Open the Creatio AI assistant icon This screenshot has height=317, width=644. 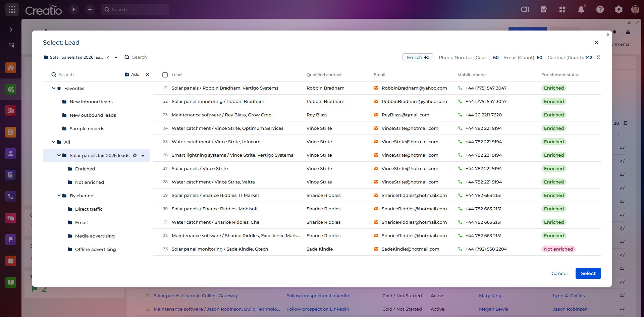click(525, 9)
